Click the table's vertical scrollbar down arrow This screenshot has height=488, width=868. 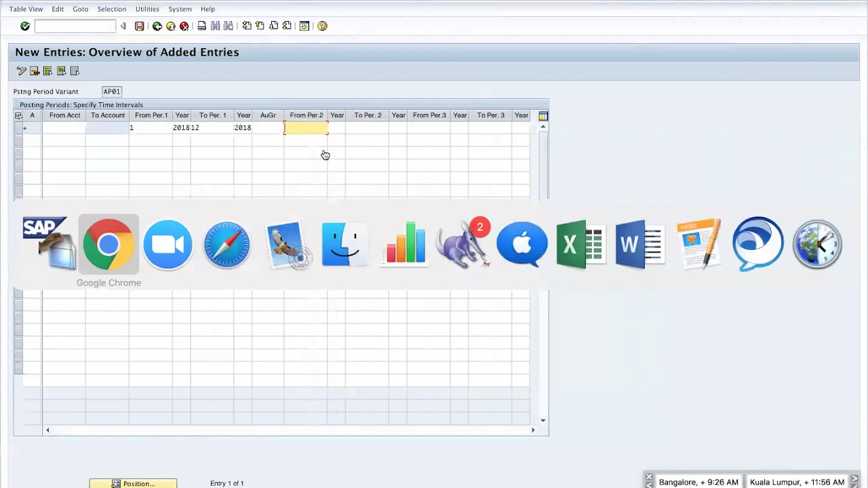[x=543, y=420]
